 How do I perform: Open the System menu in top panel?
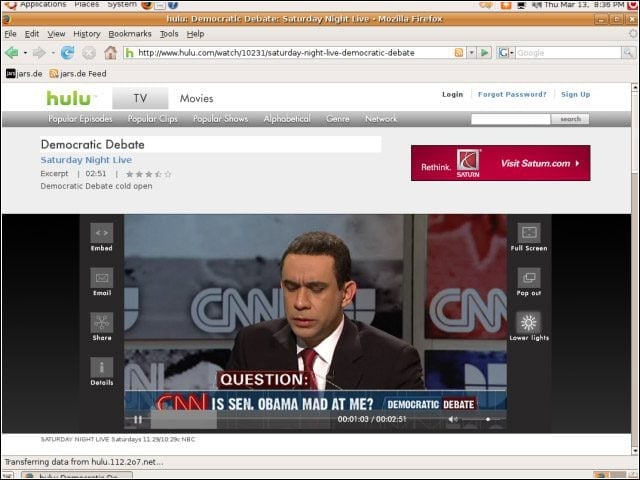(122, 4)
